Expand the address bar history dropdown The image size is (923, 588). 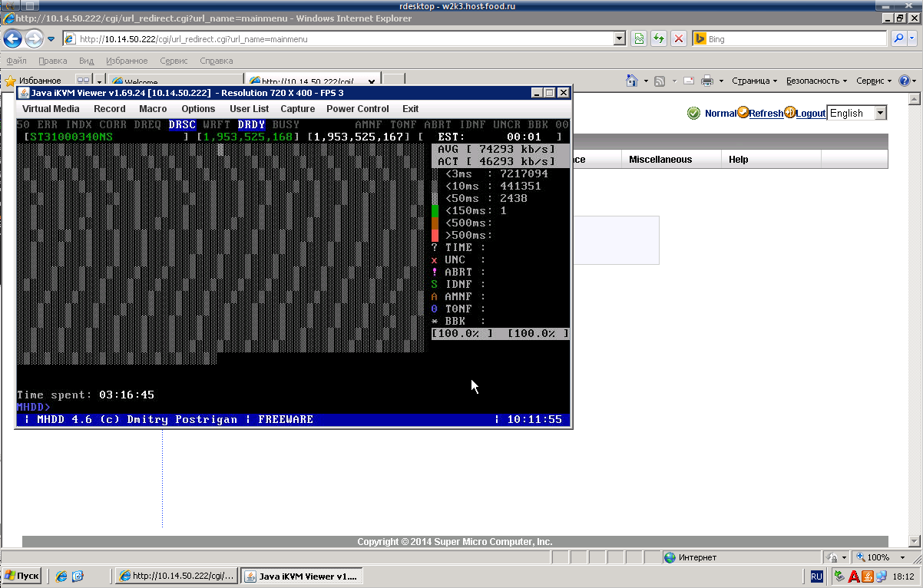coord(620,38)
